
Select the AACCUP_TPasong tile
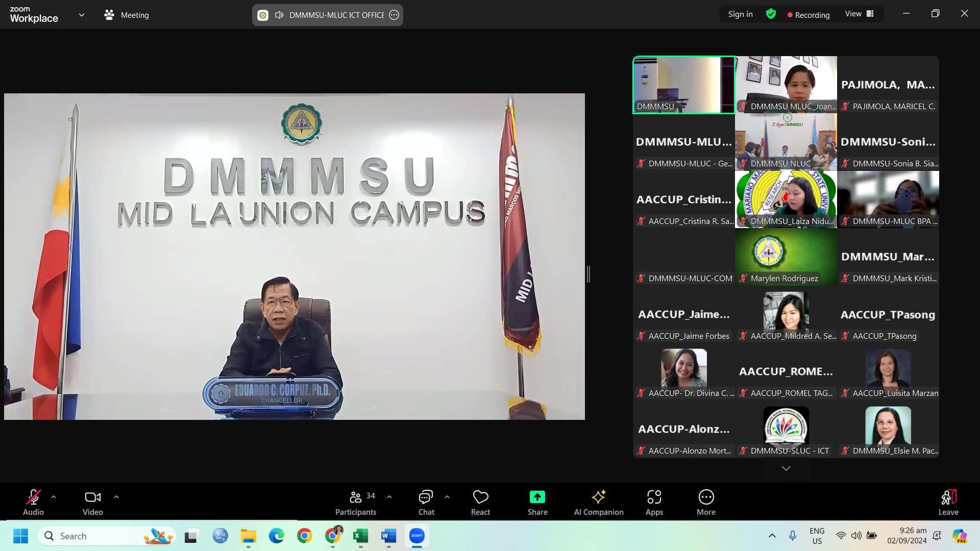point(888,314)
